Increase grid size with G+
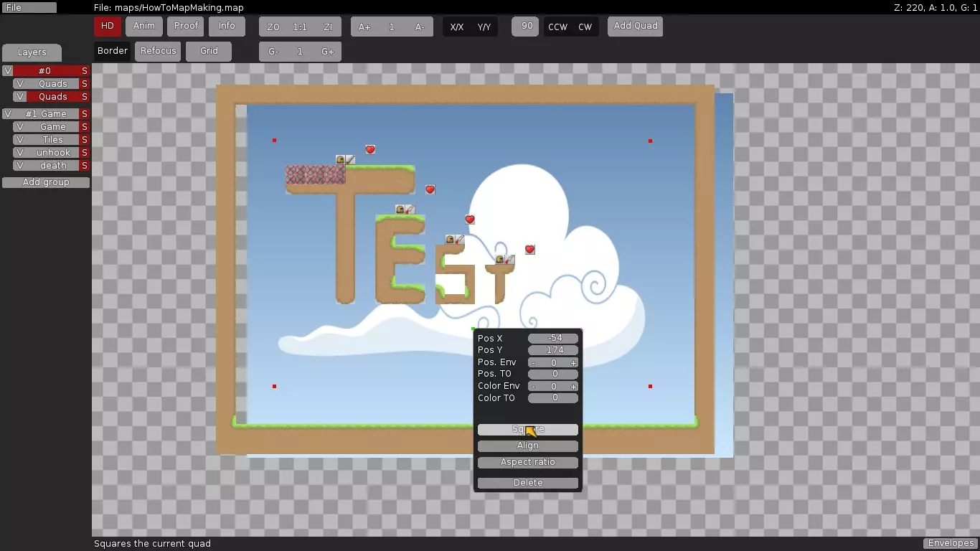This screenshot has width=980, height=551. click(x=328, y=52)
